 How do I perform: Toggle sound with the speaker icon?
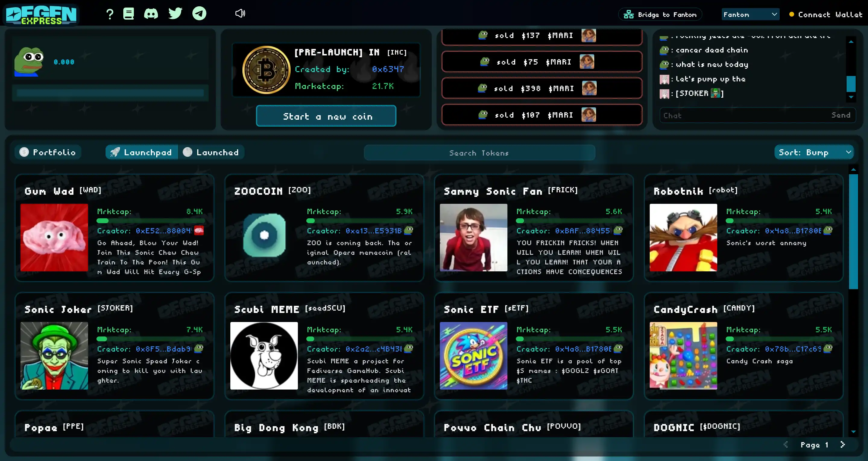[x=240, y=14]
